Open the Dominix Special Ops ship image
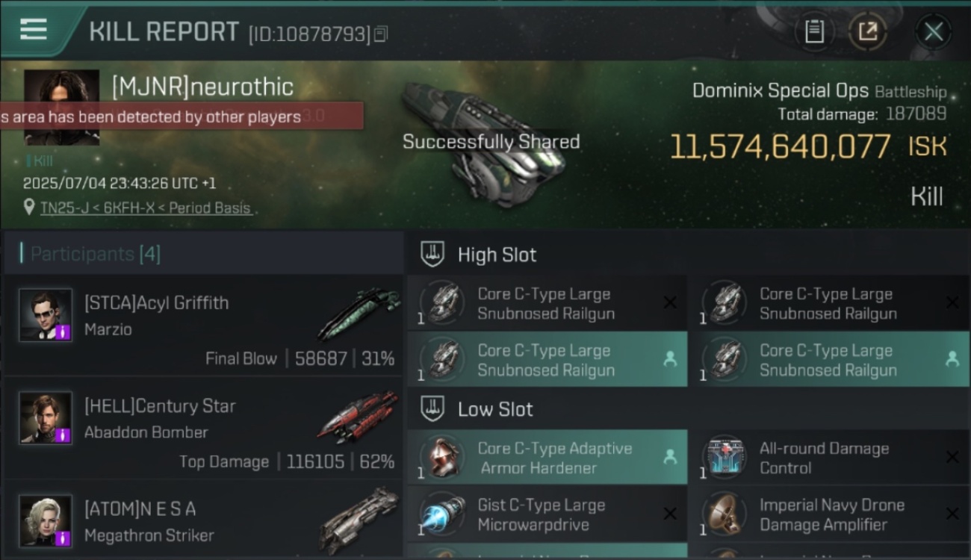The image size is (971, 560). click(x=467, y=142)
